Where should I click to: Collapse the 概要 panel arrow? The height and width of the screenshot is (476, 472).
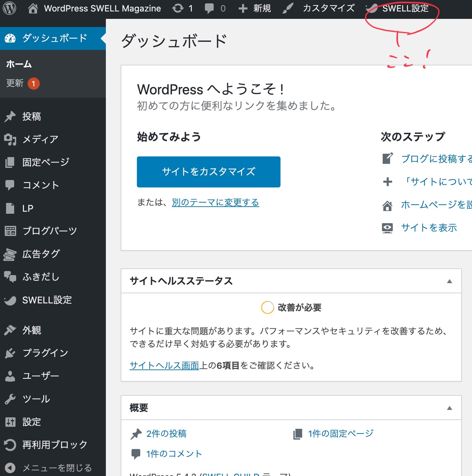point(449,408)
